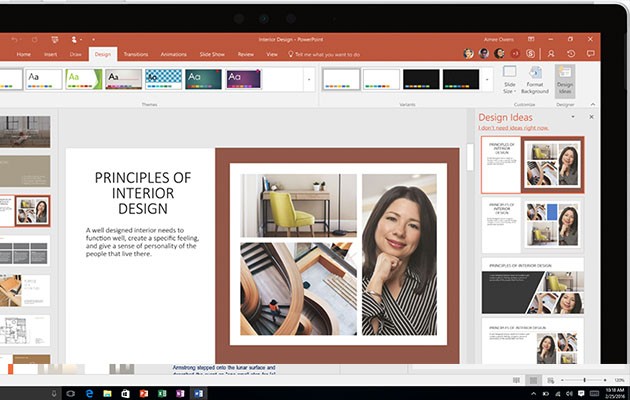
Task: Select the tan colored slide thumbnail
Action: [x=25, y=171]
